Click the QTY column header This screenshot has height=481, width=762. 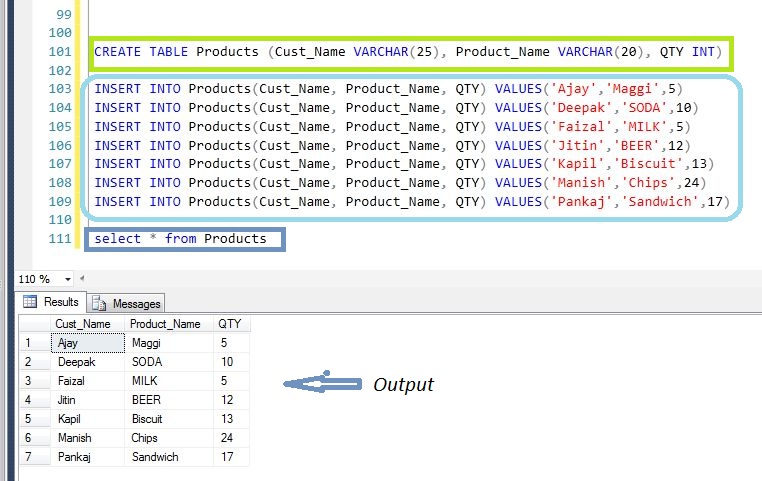229,324
